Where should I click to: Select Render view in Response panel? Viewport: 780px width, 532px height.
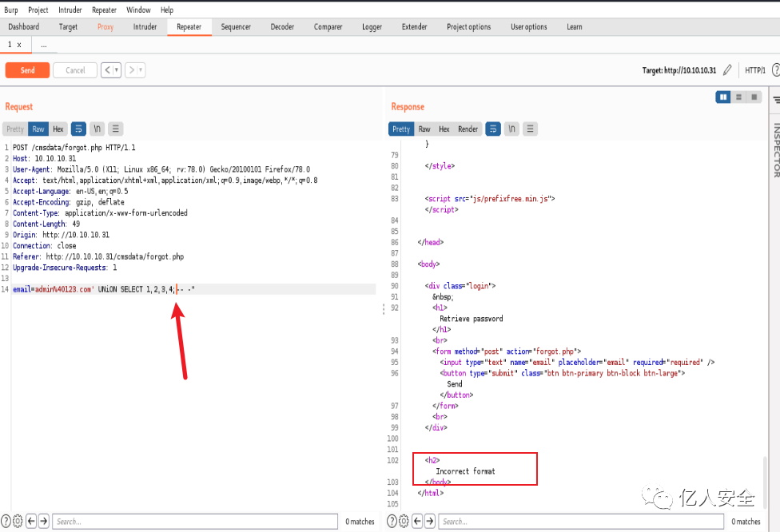coord(468,129)
